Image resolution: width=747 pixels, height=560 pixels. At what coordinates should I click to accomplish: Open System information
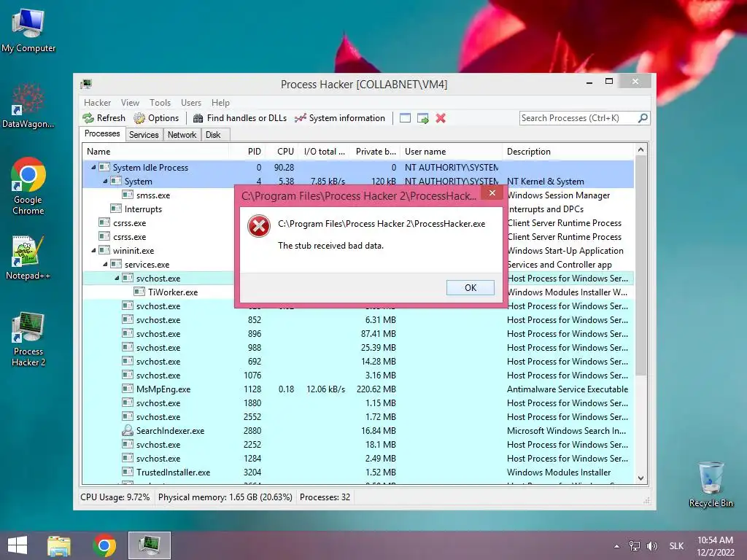[340, 118]
